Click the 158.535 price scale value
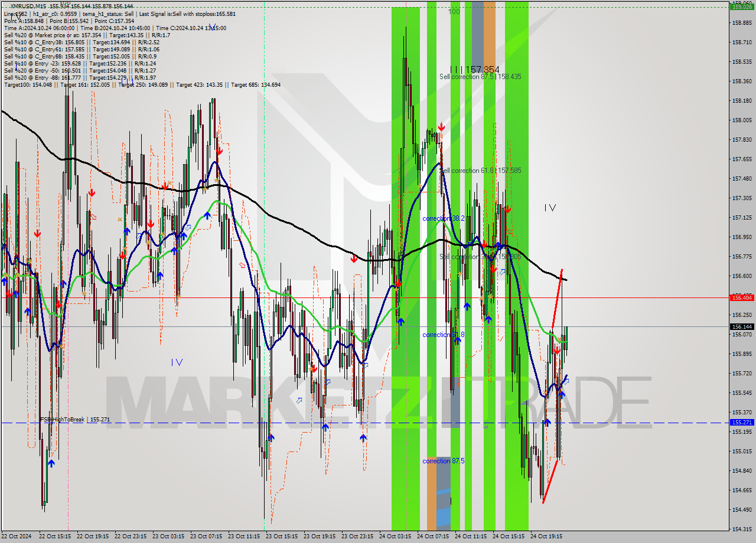 [742, 62]
